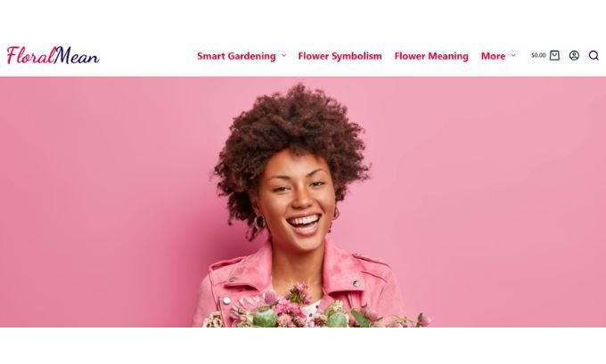This screenshot has height=364, width=606.
Task: Click the user account profile icon
Action: click(x=574, y=55)
